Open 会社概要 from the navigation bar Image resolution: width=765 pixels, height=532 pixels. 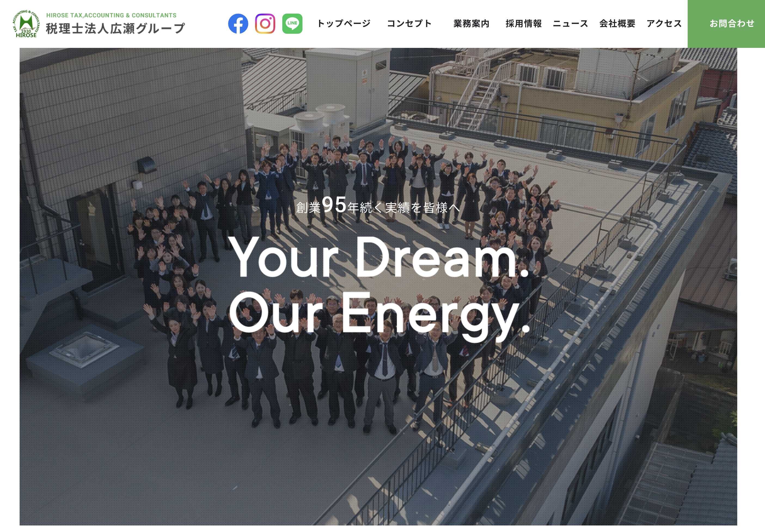[617, 24]
